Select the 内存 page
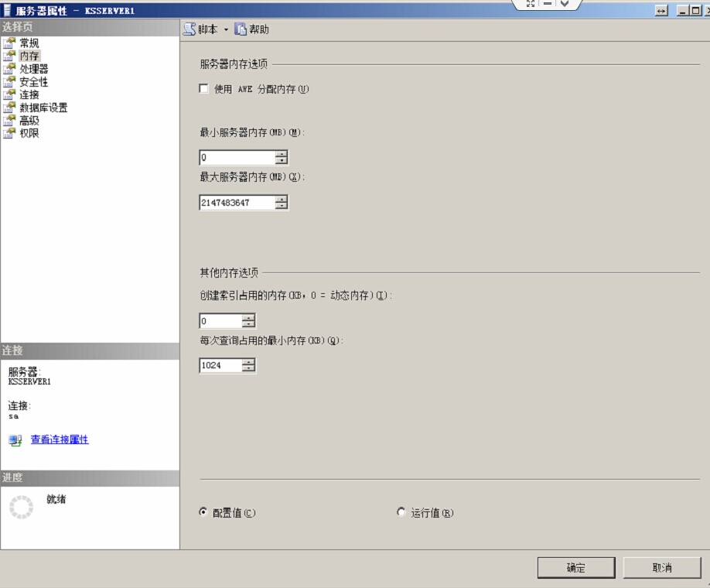This screenshot has height=588, width=710. click(29, 56)
